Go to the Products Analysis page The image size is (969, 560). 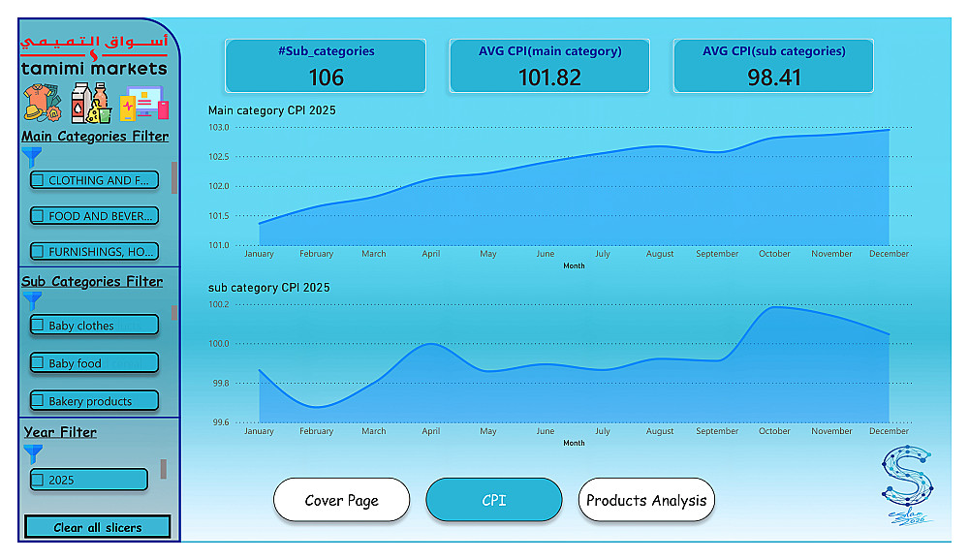[646, 499]
